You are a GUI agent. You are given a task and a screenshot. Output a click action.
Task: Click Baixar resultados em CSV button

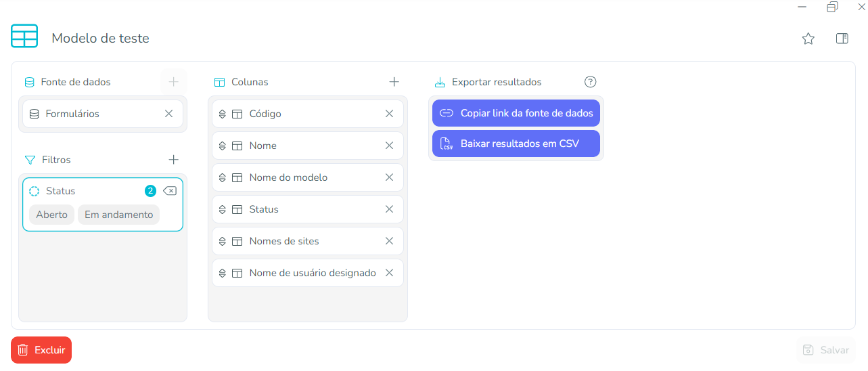516,144
